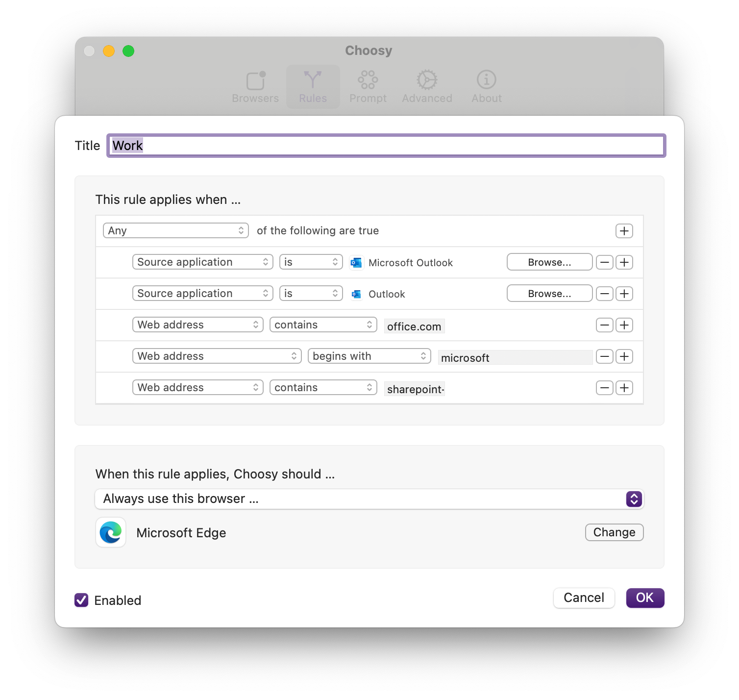The image size is (739, 700).
Task: Click the Microsoft Edge browser icon
Action: pos(111,532)
